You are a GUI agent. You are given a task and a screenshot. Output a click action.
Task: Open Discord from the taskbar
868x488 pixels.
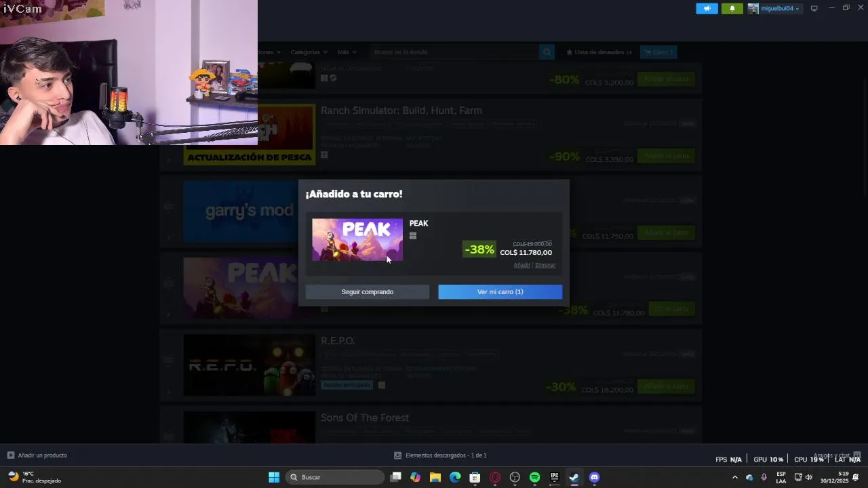click(594, 477)
